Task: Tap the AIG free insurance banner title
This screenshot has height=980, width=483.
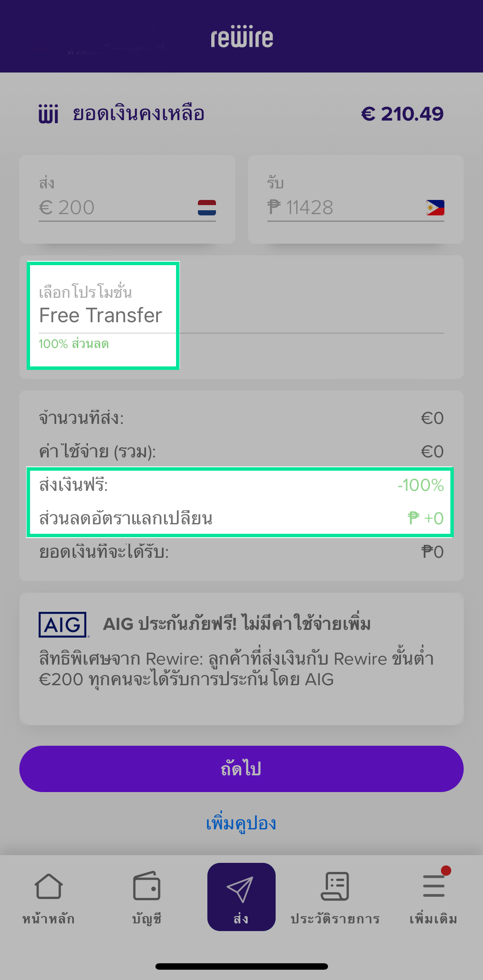Action: [x=237, y=624]
